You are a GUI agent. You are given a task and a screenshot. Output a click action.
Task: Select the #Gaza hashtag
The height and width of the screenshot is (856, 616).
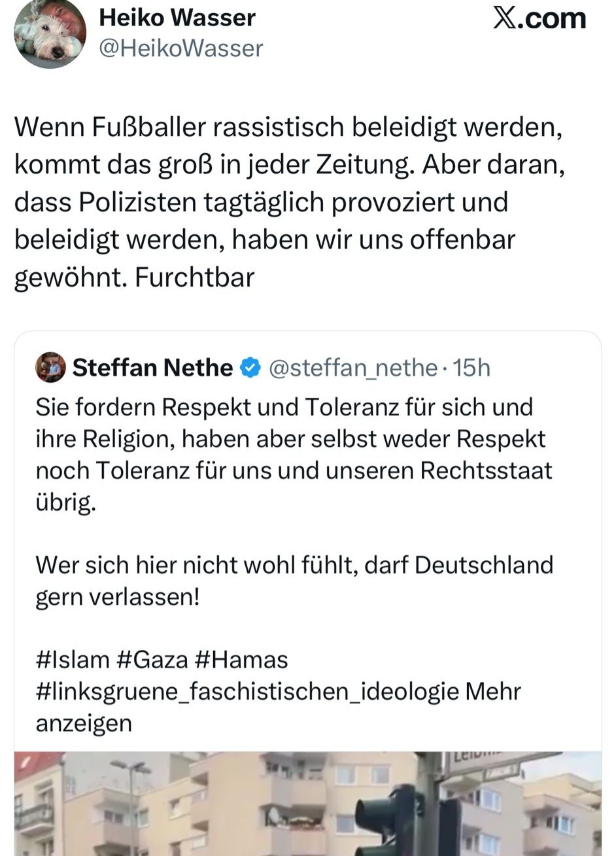[x=152, y=659]
